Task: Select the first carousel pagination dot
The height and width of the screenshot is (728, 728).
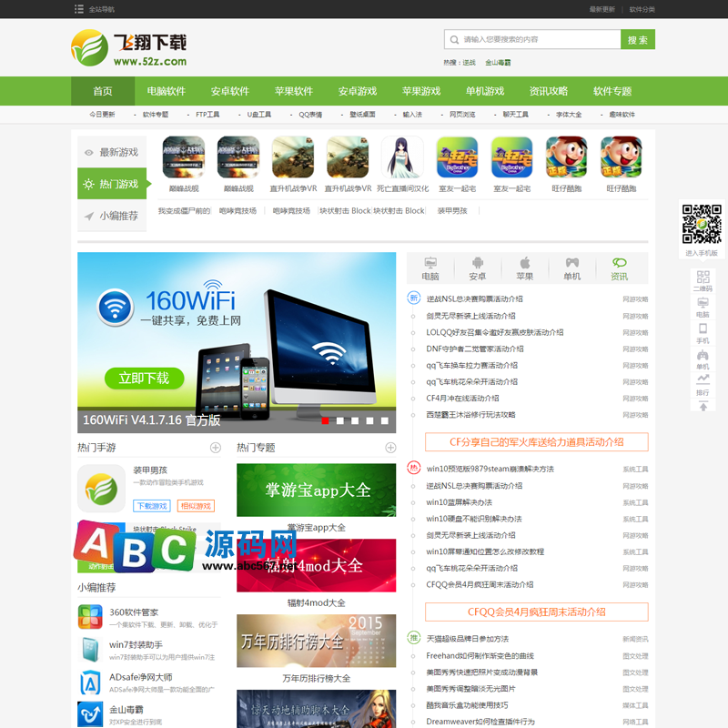Action: (327, 420)
